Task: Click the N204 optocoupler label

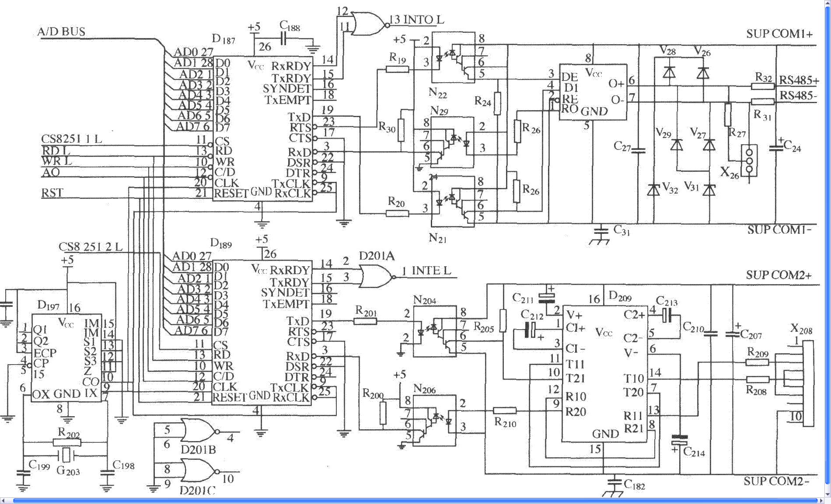Action: [425, 300]
